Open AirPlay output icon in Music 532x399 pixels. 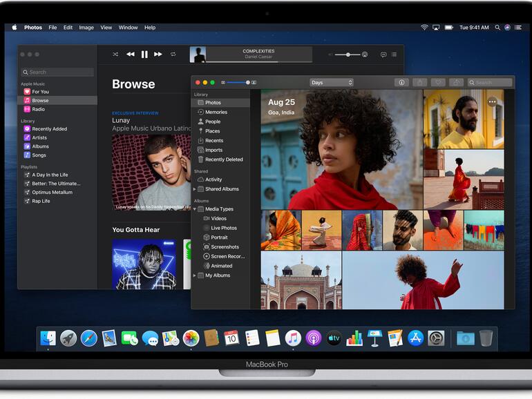coord(365,55)
